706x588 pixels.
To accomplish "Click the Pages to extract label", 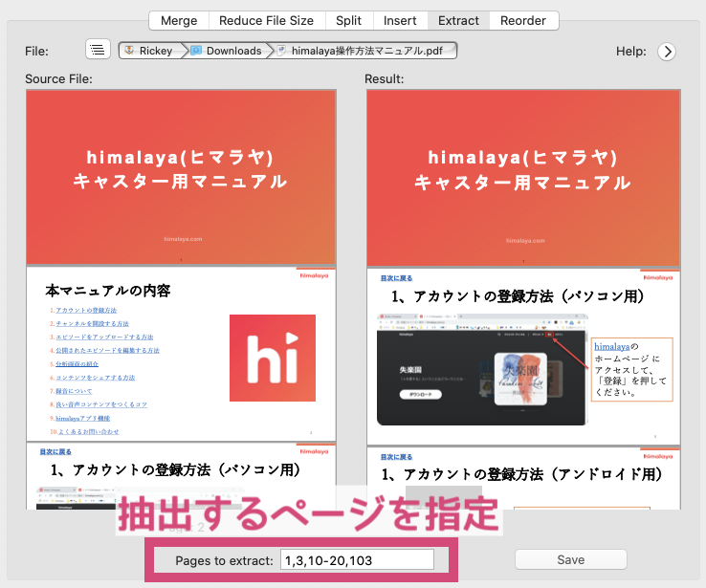I will [224, 560].
